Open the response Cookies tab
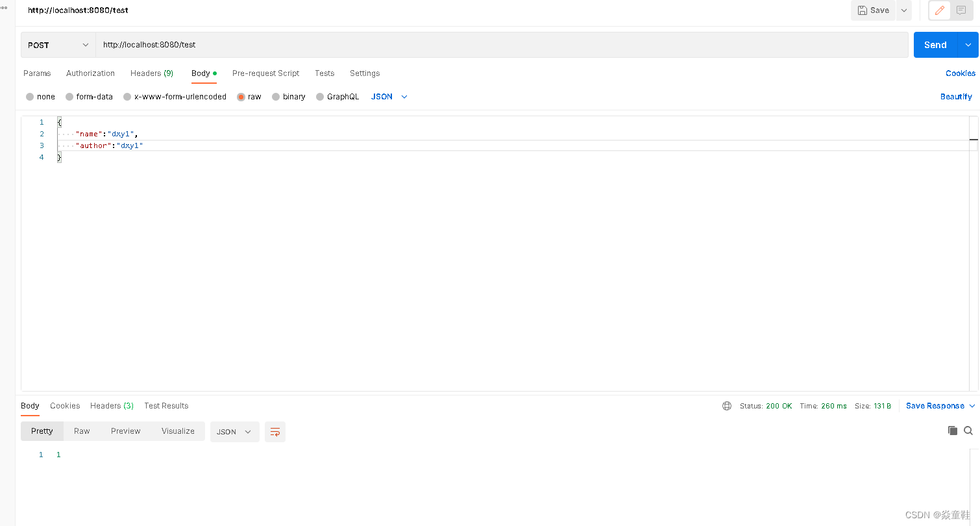Image resolution: width=980 pixels, height=526 pixels. coord(65,406)
